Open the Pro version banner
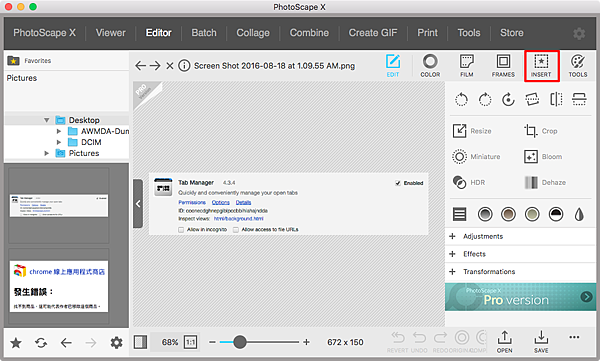 520,297
